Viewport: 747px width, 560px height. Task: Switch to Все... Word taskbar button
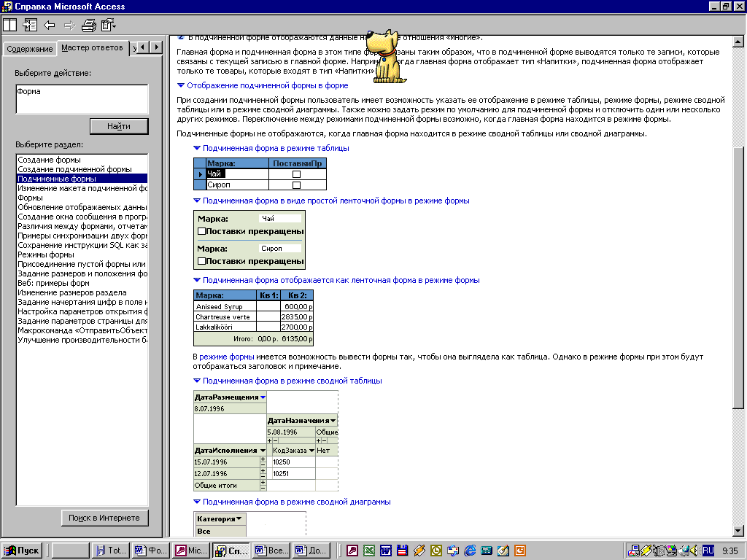271,551
